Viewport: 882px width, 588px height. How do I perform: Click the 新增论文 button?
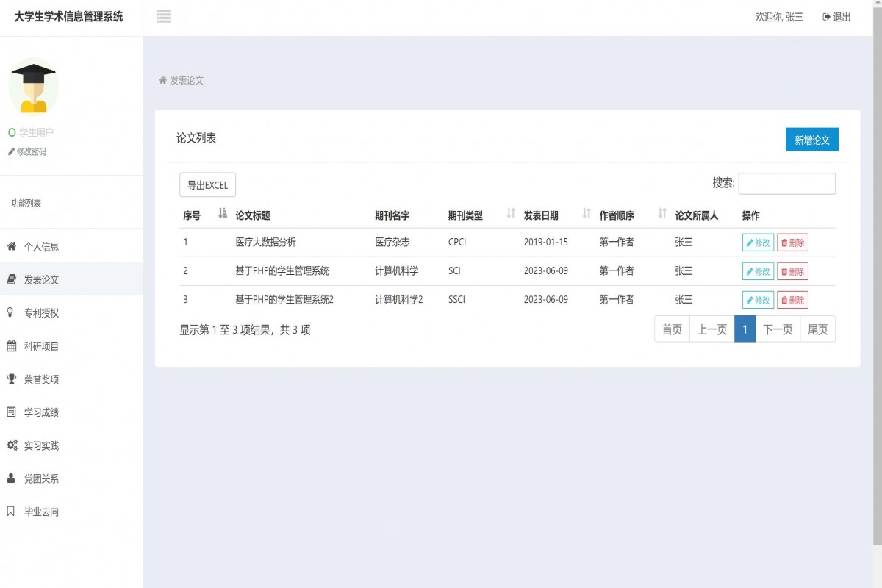pyautogui.click(x=811, y=139)
